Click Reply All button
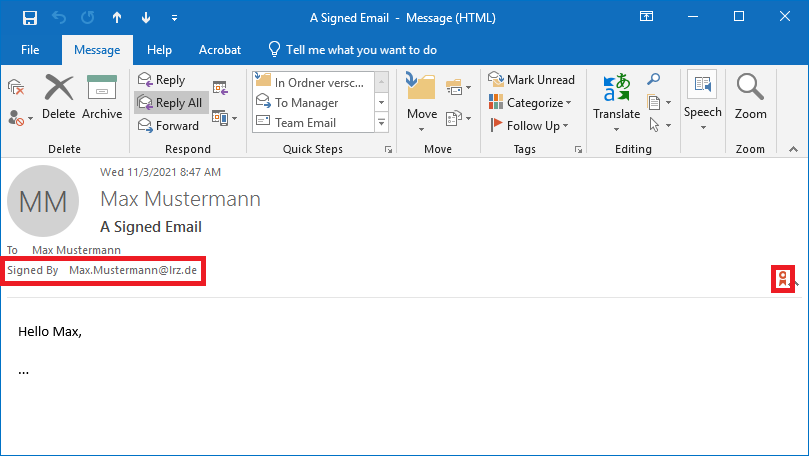Viewport: 809px width, 456px height. pyautogui.click(x=170, y=103)
